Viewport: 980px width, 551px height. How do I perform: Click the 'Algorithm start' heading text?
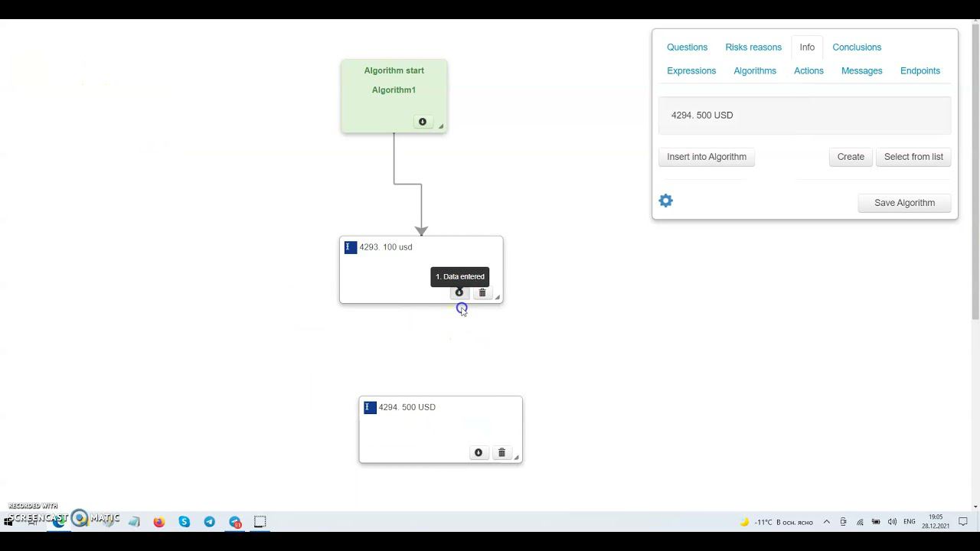[x=394, y=70]
